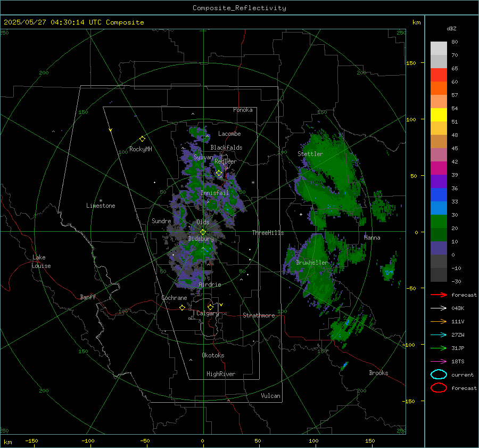Click the Strathmore city label
Screen dimensions: 479x448
[x=259, y=315]
